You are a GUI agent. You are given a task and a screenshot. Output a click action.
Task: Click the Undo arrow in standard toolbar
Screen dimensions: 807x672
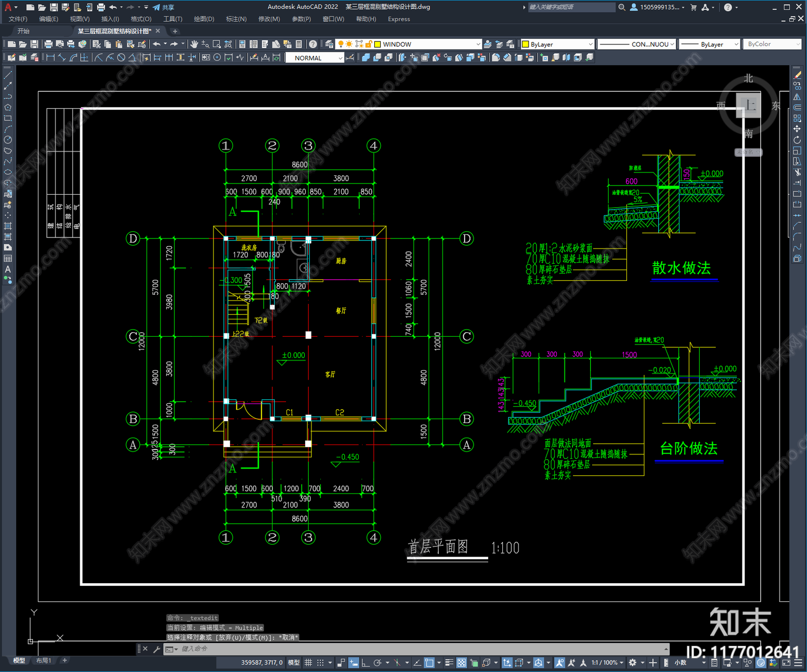157,44
